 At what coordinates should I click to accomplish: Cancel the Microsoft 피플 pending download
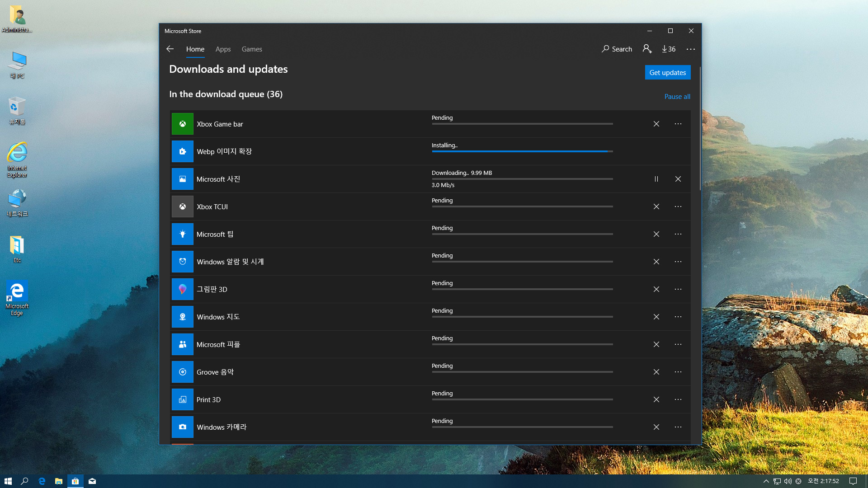pyautogui.click(x=656, y=344)
